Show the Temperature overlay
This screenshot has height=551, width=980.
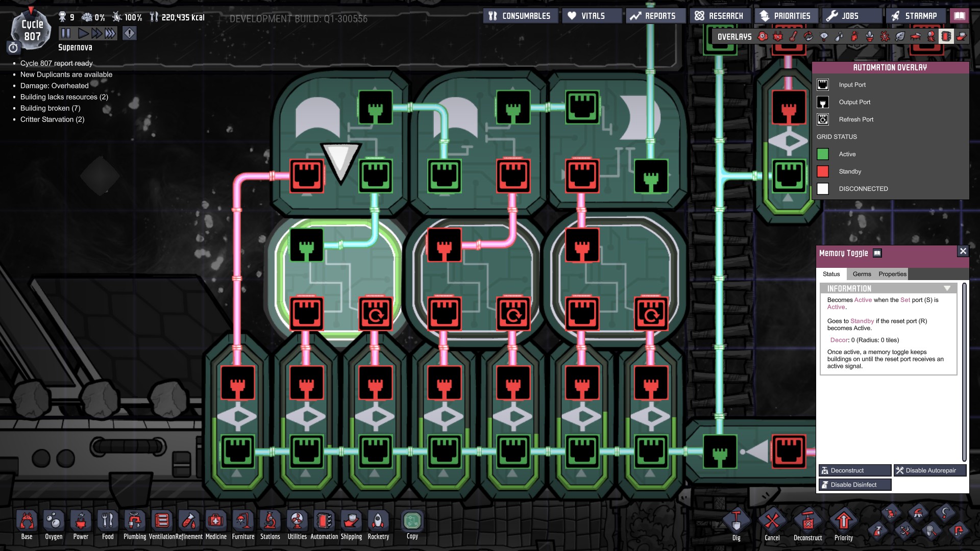[793, 37]
